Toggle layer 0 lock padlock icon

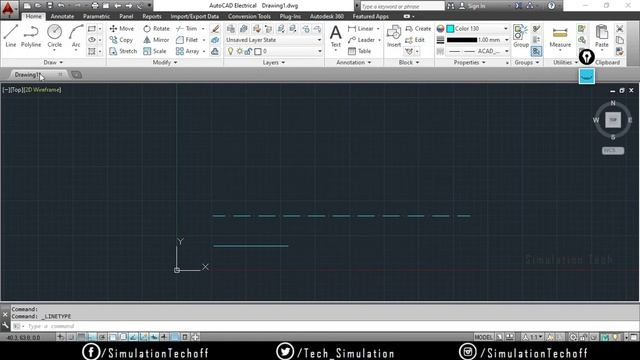[x=248, y=51]
